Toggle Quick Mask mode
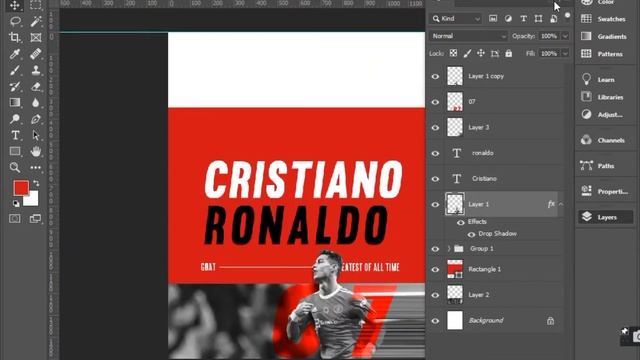 tap(15, 219)
